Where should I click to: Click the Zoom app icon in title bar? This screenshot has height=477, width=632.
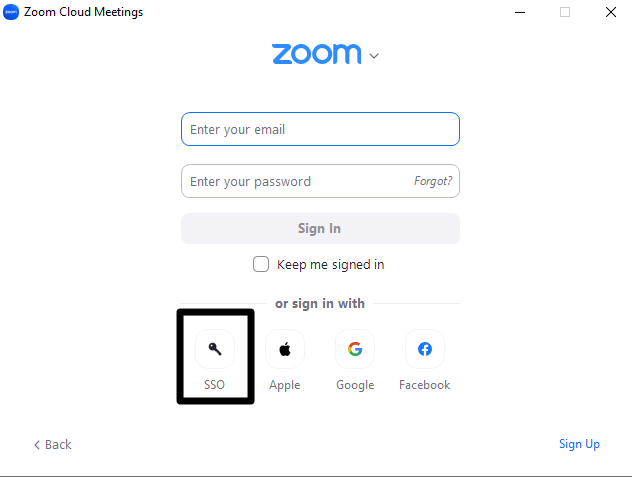(x=11, y=12)
